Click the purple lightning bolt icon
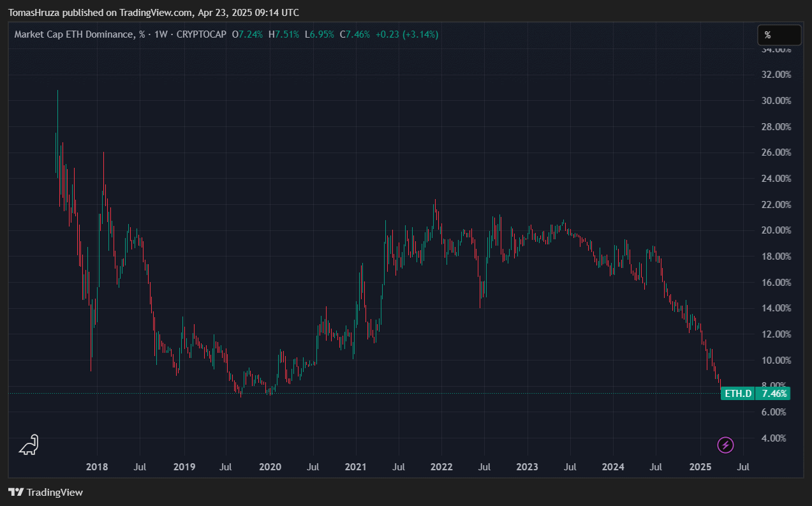Screen dimensions: 812x506 coord(726,445)
